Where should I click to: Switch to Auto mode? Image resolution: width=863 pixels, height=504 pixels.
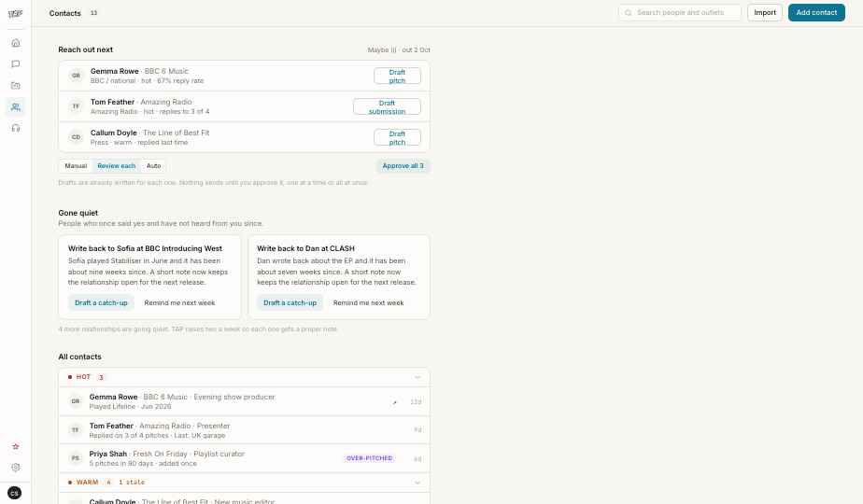tap(153, 165)
